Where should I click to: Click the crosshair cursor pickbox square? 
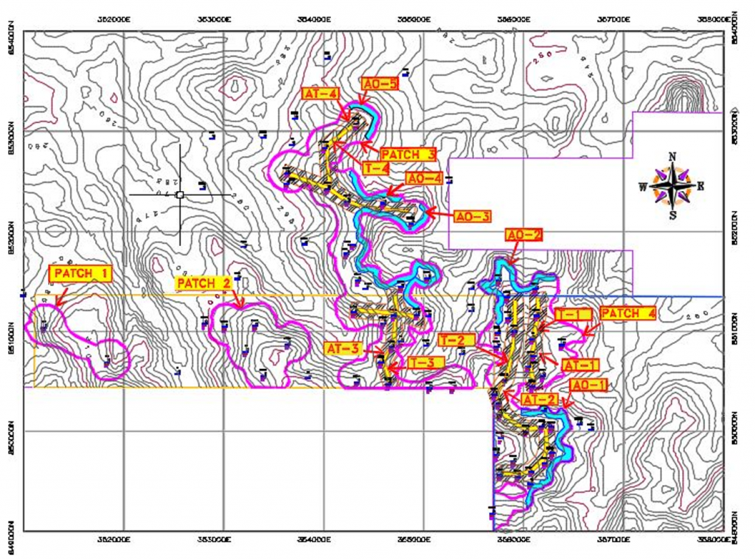click(179, 195)
